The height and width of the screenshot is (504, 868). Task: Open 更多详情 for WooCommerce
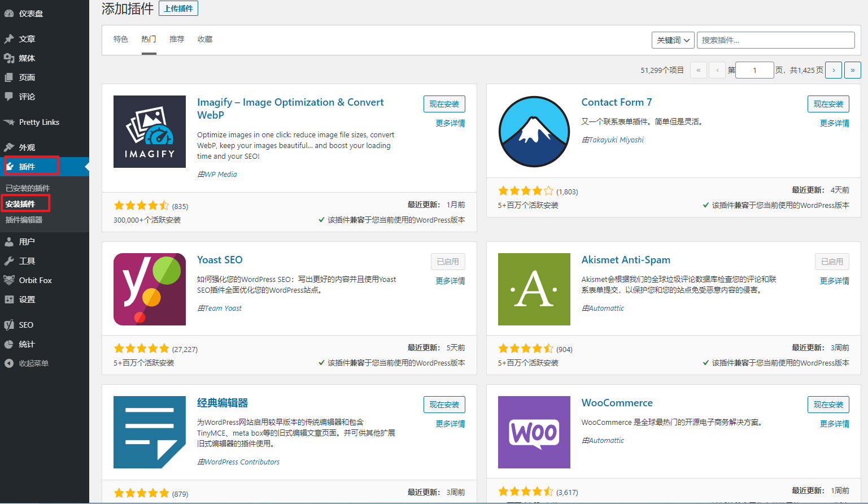pos(835,424)
